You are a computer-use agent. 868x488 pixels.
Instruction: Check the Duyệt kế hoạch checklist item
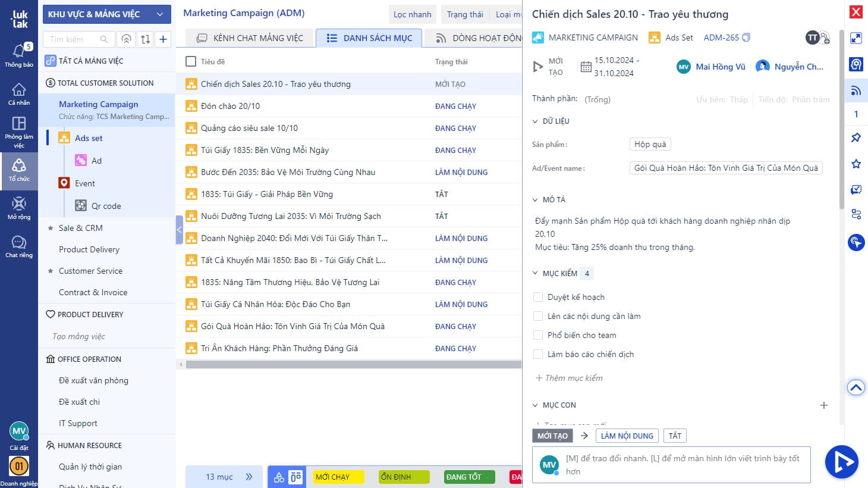(538, 297)
